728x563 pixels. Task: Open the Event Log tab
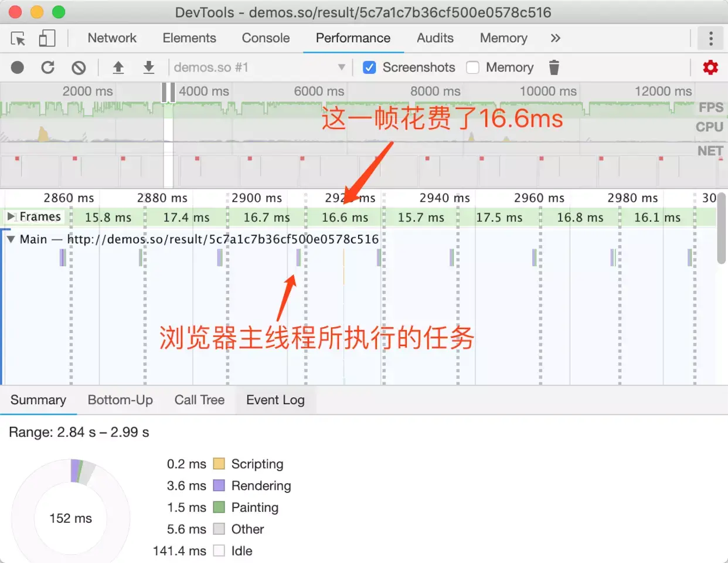tap(275, 400)
